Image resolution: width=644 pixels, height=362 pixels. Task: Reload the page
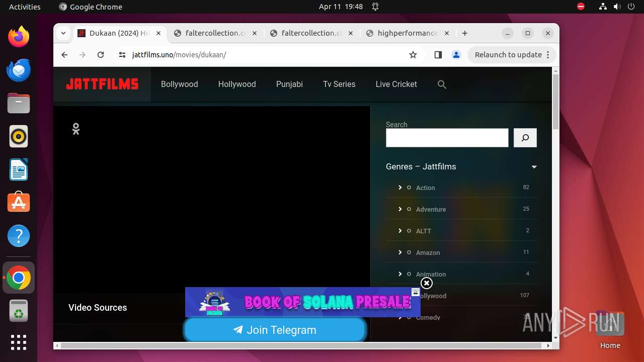coord(101,55)
